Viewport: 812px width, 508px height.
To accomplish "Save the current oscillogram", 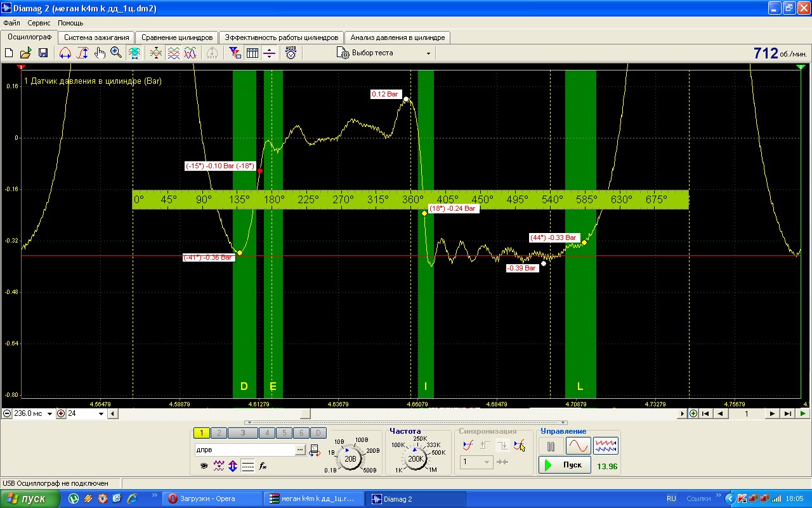I will pos(43,53).
